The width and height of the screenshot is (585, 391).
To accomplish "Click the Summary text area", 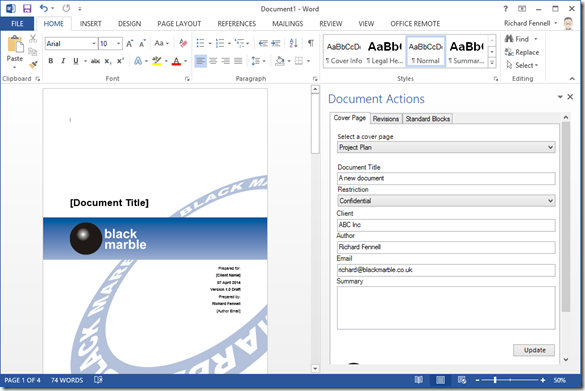I will click(x=446, y=308).
